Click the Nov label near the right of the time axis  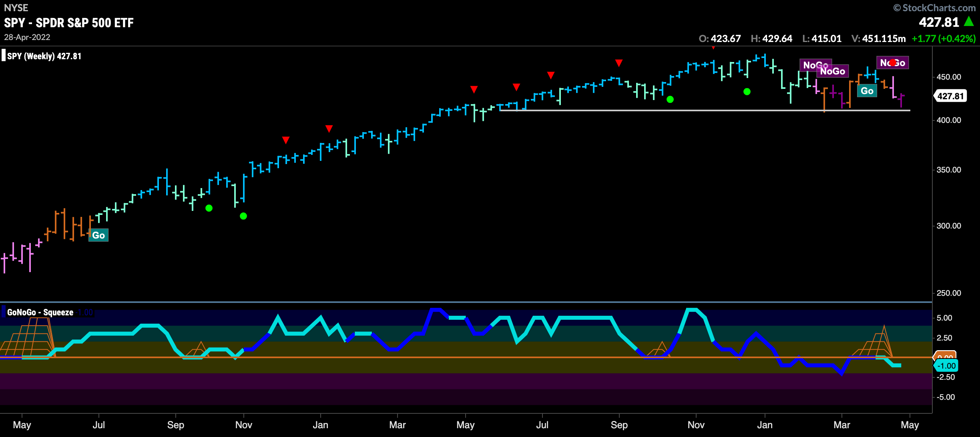pyautogui.click(x=696, y=425)
